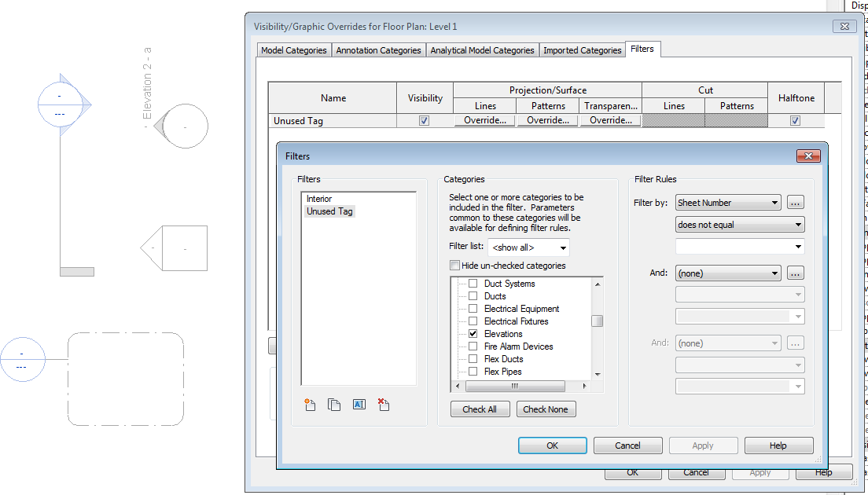Click Check None categories button
This screenshot has height=495, width=868.
tap(546, 409)
